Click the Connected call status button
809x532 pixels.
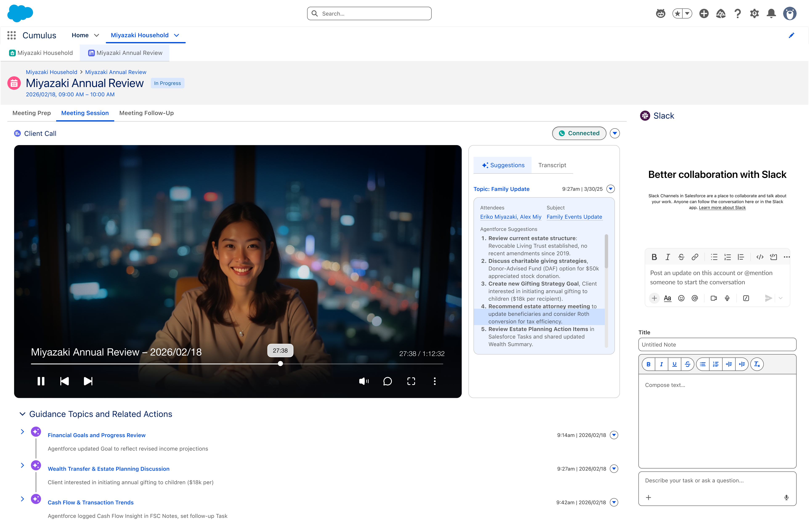point(579,133)
